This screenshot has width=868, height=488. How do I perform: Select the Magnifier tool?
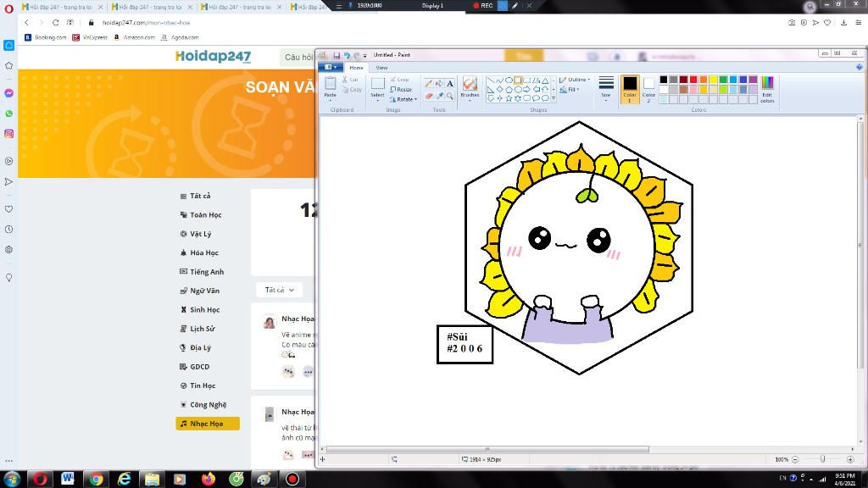click(449, 96)
